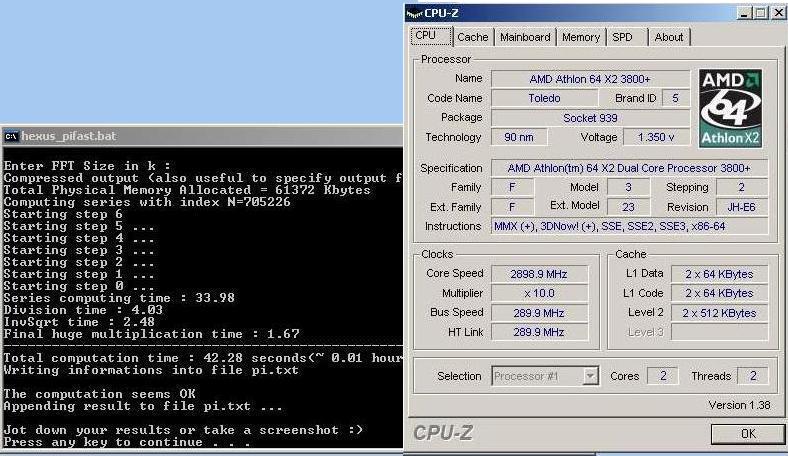Click the Cores count value
This screenshot has width=788, height=456.
tap(663, 376)
